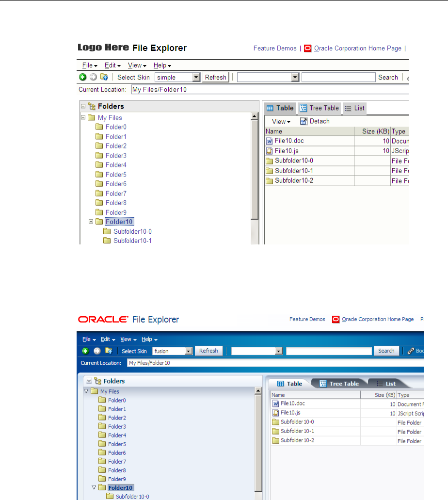Click Subfolder10-0 folder icon in simple skin table
The width and height of the screenshot is (448, 500).
(270, 161)
